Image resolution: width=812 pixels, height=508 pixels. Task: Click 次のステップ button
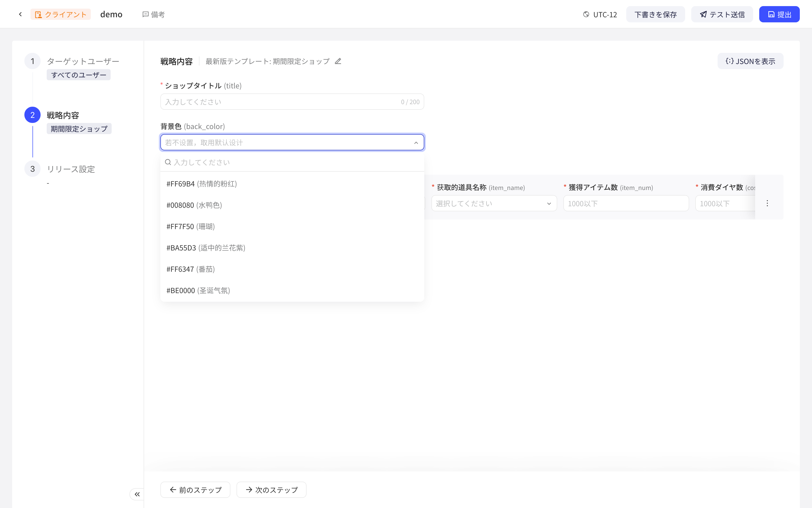tap(271, 489)
